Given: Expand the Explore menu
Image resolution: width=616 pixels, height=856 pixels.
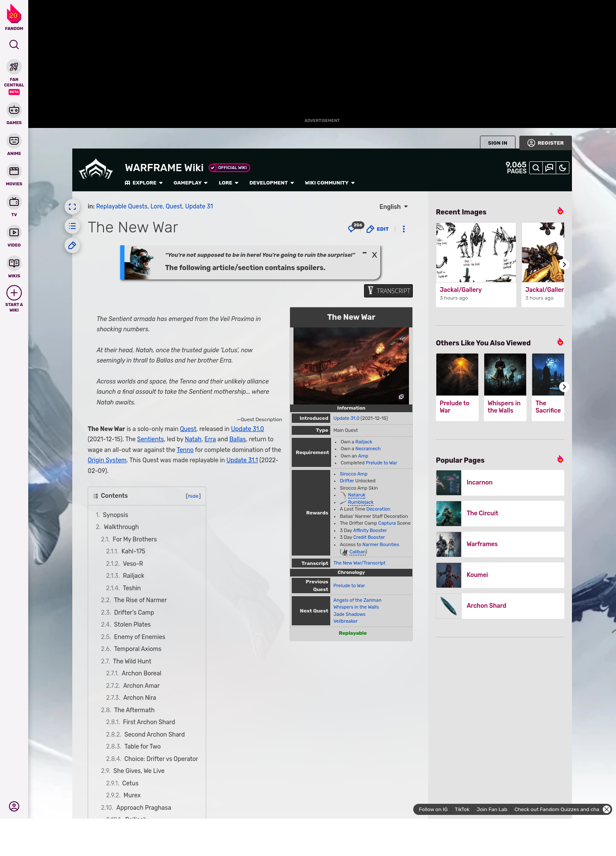Looking at the screenshot, I should pyautogui.click(x=144, y=183).
